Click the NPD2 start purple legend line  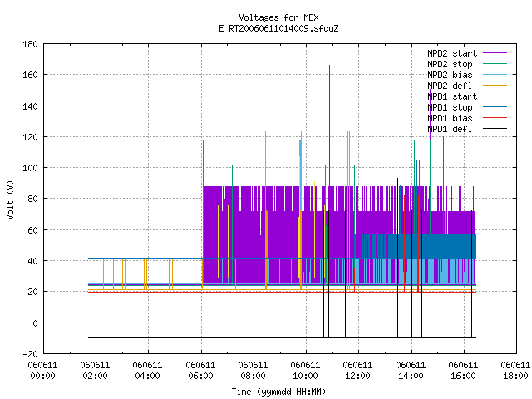pyautogui.click(x=495, y=53)
